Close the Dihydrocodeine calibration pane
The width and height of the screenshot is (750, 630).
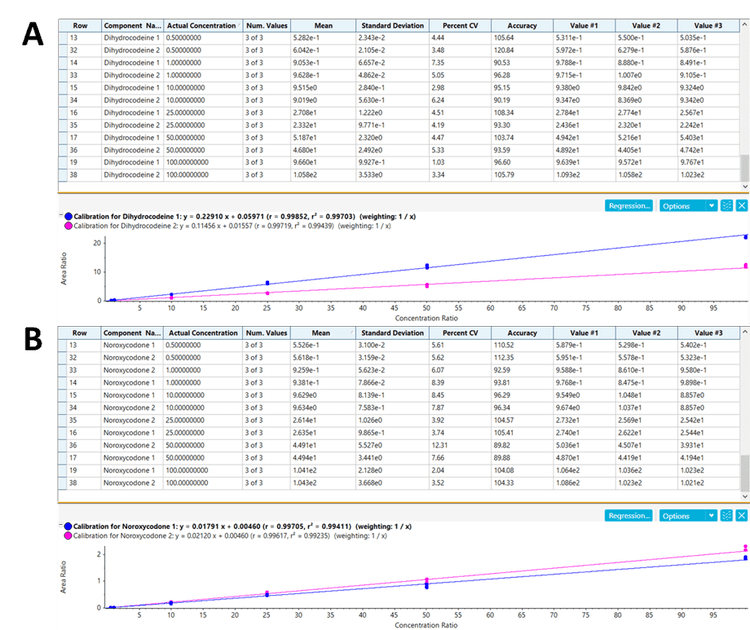pyautogui.click(x=741, y=206)
